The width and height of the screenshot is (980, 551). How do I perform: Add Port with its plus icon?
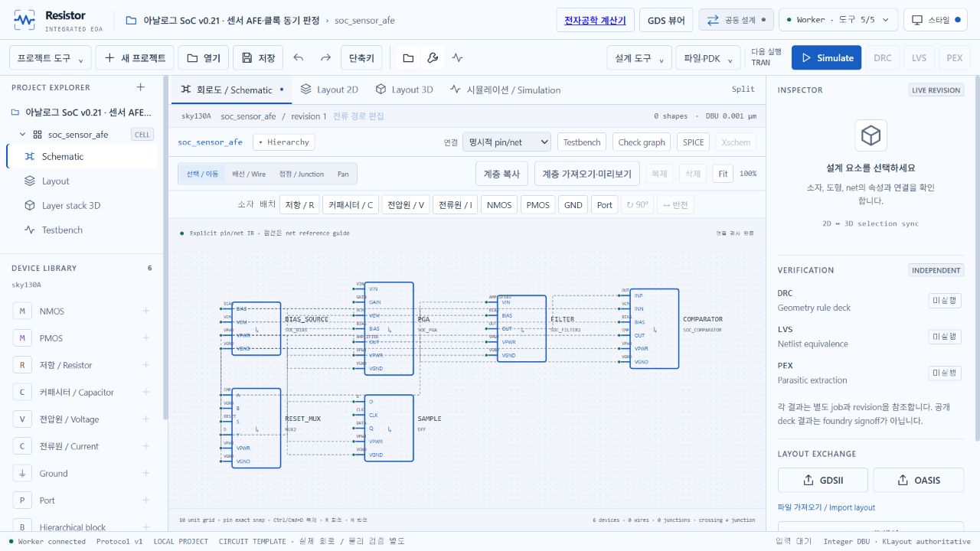[145, 500]
